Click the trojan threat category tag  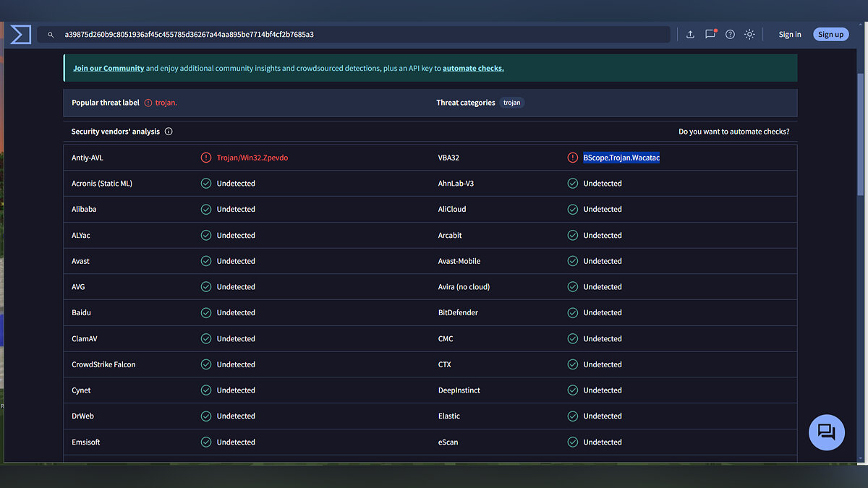[x=511, y=103]
